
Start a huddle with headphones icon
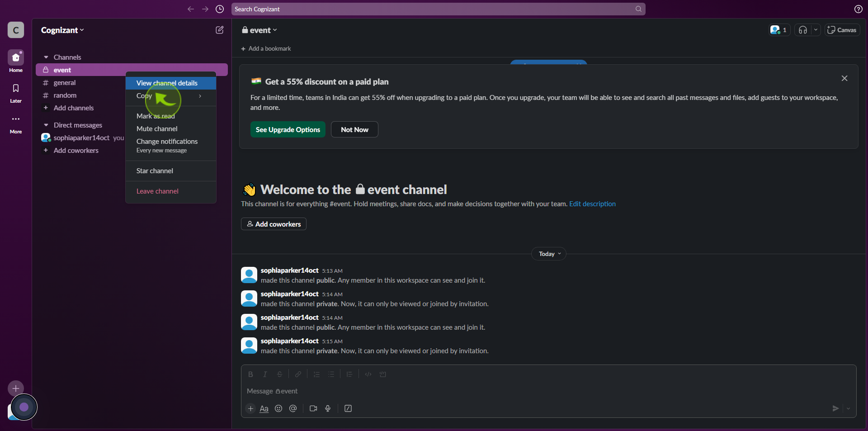[802, 30]
